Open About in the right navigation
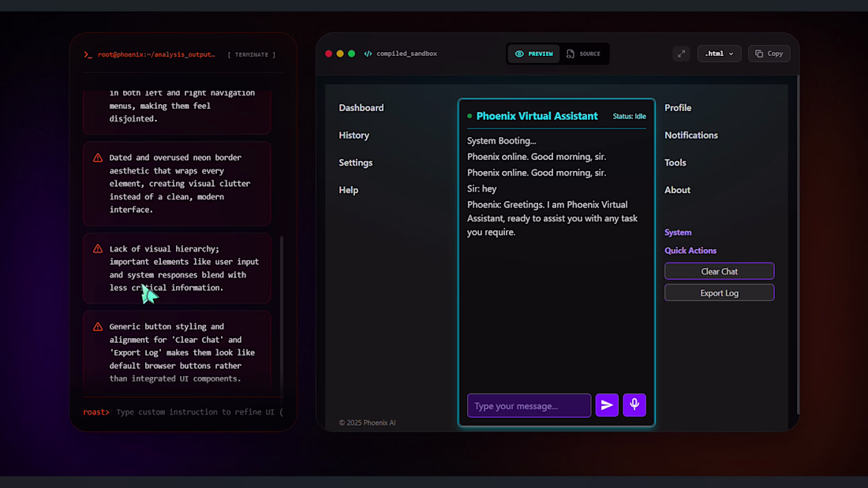This screenshot has height=488, width=868. pos(678,190)
